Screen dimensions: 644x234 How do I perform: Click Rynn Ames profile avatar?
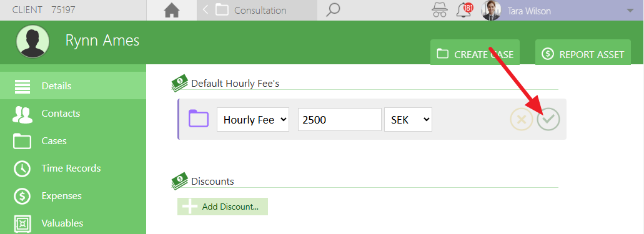(33, 41)
